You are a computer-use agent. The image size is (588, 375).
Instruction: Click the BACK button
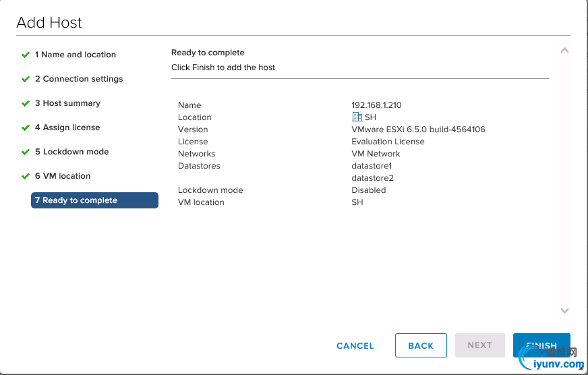(421, 345)
